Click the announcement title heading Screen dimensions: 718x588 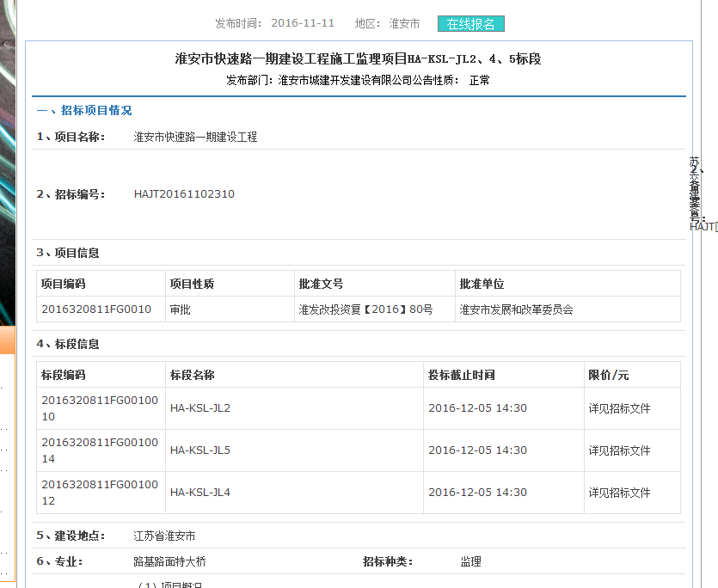click(358, 59)
